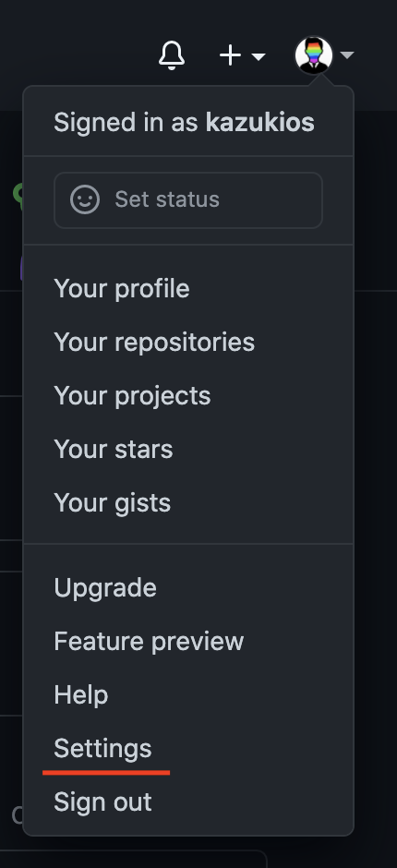The width and height of the screenshot is (397, 868).
Task: Click the kazukios username text
Action: click(x=259, y=122)
